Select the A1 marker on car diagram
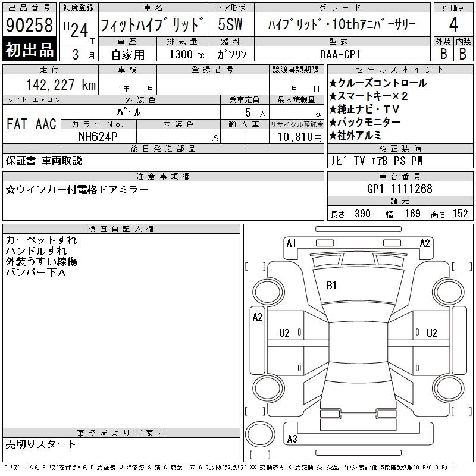The image size is (476, 476). point(291,243)
